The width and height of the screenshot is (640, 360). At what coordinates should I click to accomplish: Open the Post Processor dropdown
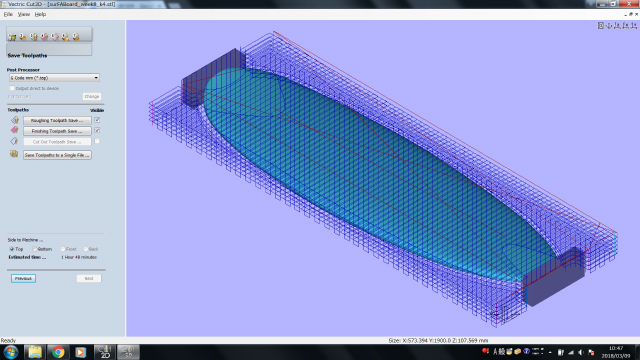click(54, 78)
